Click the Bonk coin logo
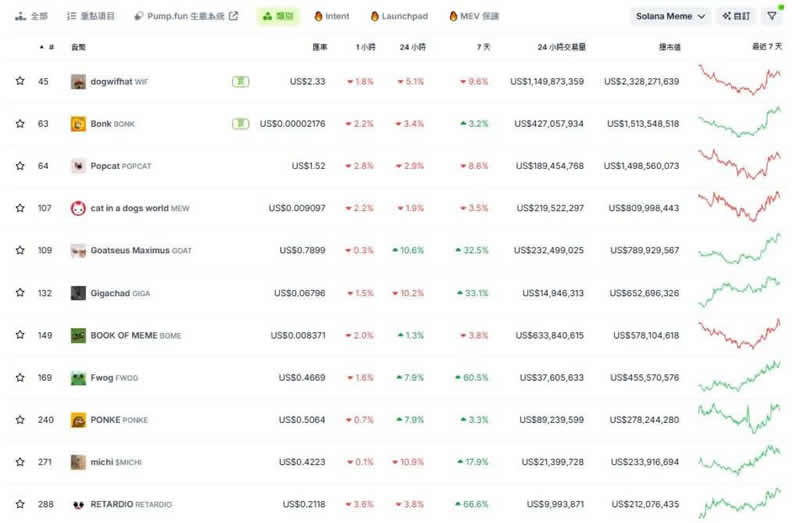The image size is (800, 523). [x=78, y=124]
